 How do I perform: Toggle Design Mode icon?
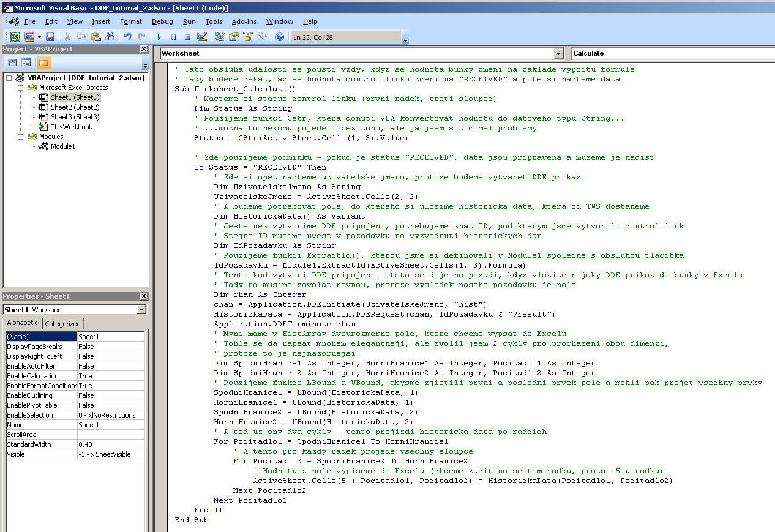[202, 37]
